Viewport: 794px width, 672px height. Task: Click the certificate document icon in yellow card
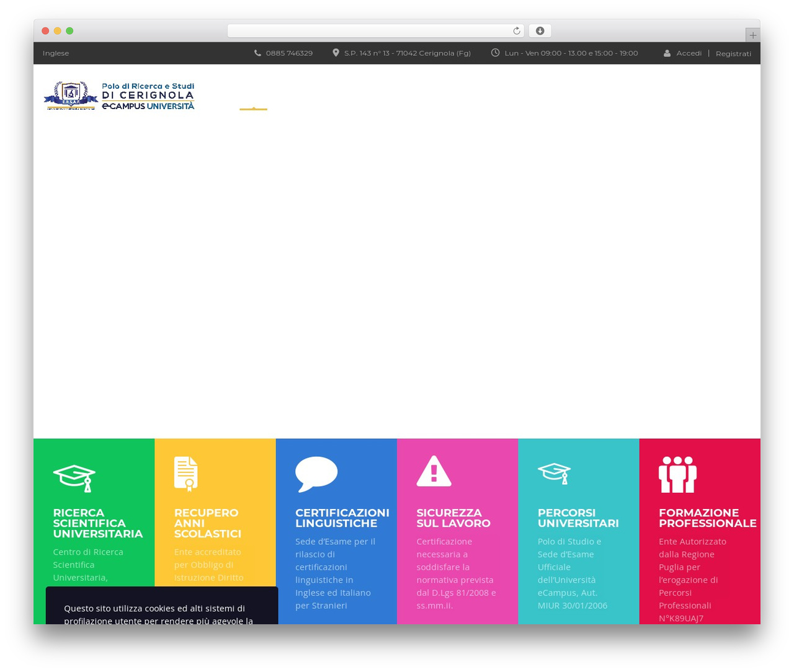coord(186,474)
